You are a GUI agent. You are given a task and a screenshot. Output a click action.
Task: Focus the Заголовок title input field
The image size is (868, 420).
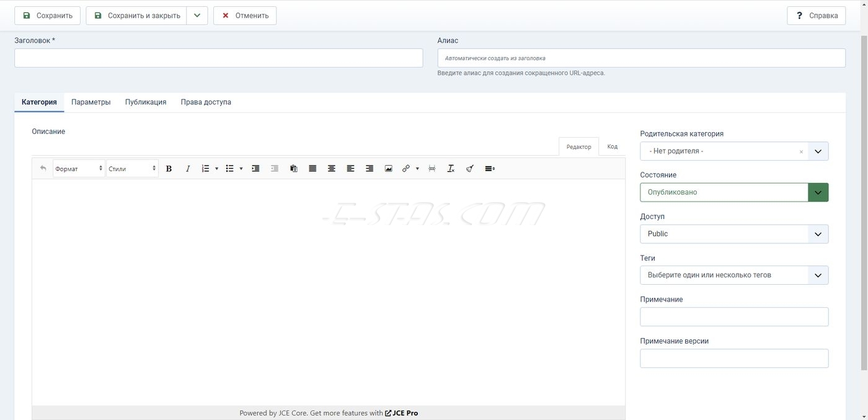(218, 58)
